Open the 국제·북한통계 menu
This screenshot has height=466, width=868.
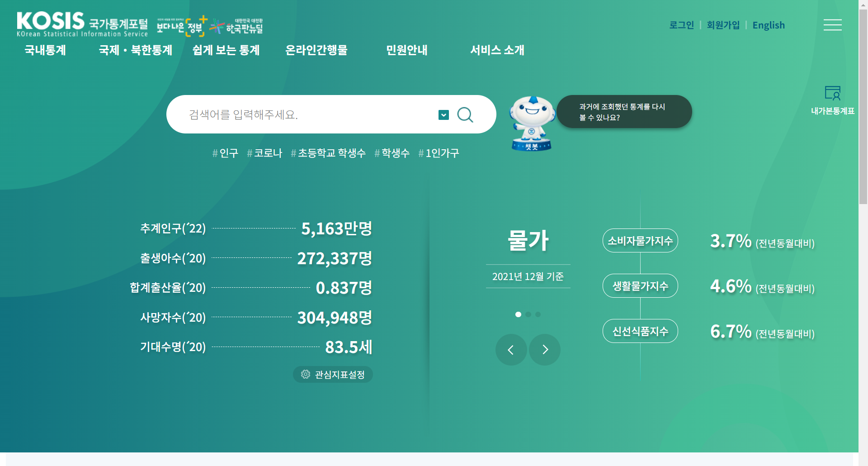(x=136, y=50)
